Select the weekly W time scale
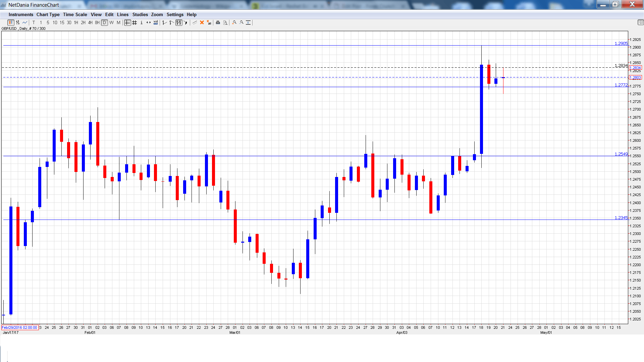Screen dimensions: 644x362 coord(111,22)
